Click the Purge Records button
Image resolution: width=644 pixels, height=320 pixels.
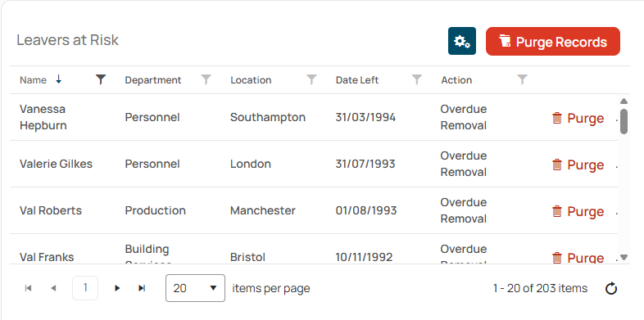[553, 42]
